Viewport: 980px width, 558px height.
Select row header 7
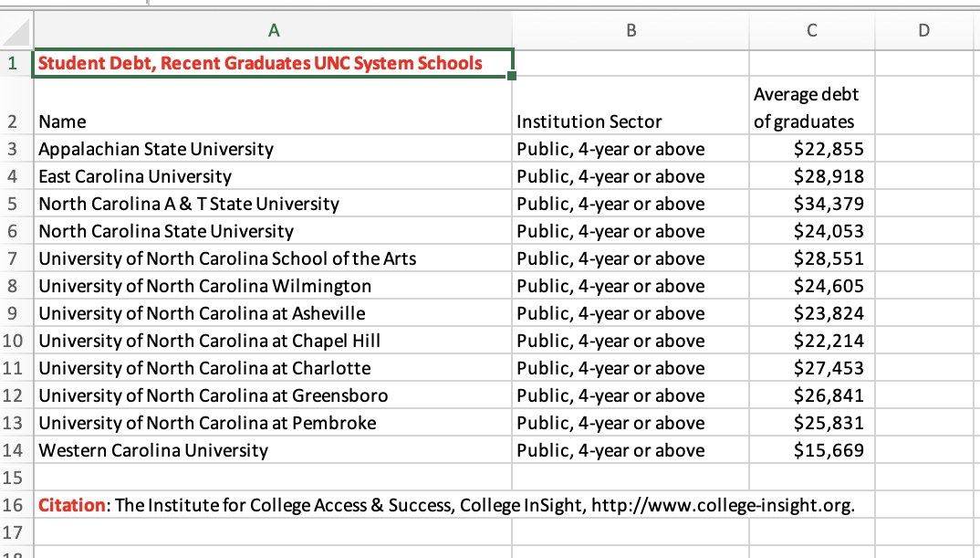pyautogui.click(x=15, y=258)
